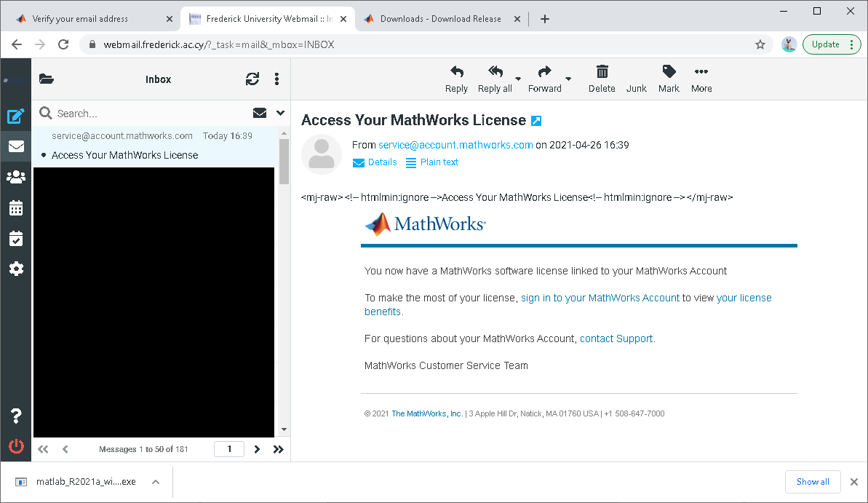Click the Logout power icon
Viewport: 868px width, 503px height.
(16, 447)
